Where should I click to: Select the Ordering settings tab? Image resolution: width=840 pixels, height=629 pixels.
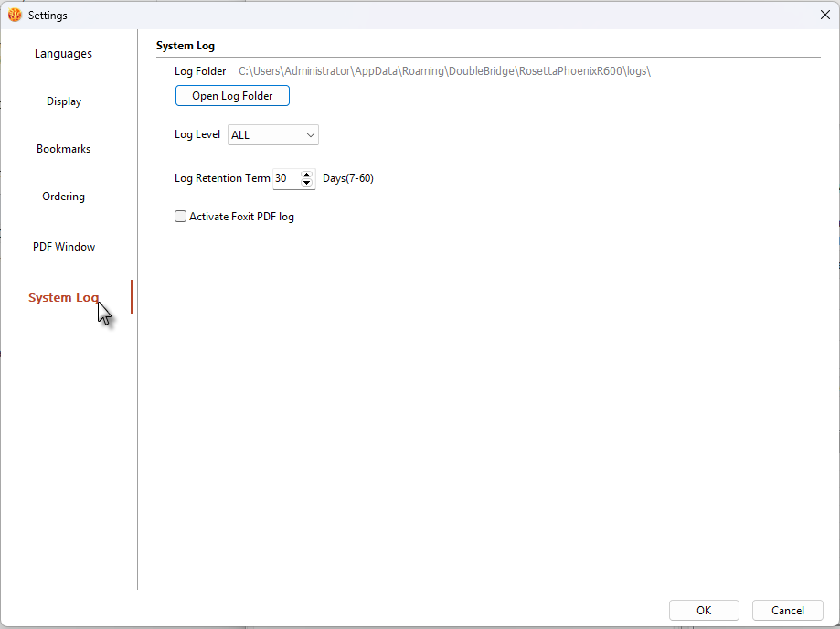click(x=63, y=197)
